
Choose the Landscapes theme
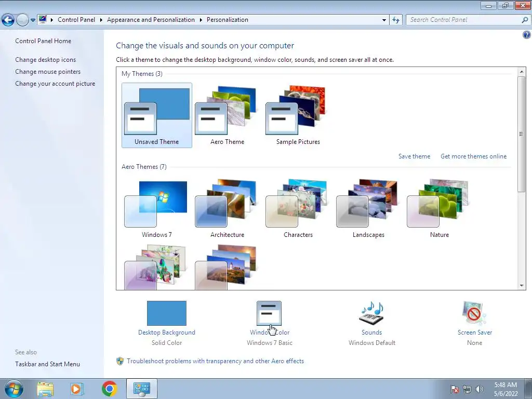coord(368,209)
